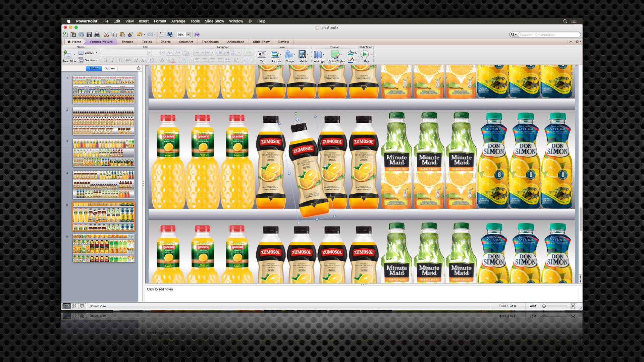Open the Format Picture ribbon tab
Viewport: 644px width, 362px height.
(101, 42)
